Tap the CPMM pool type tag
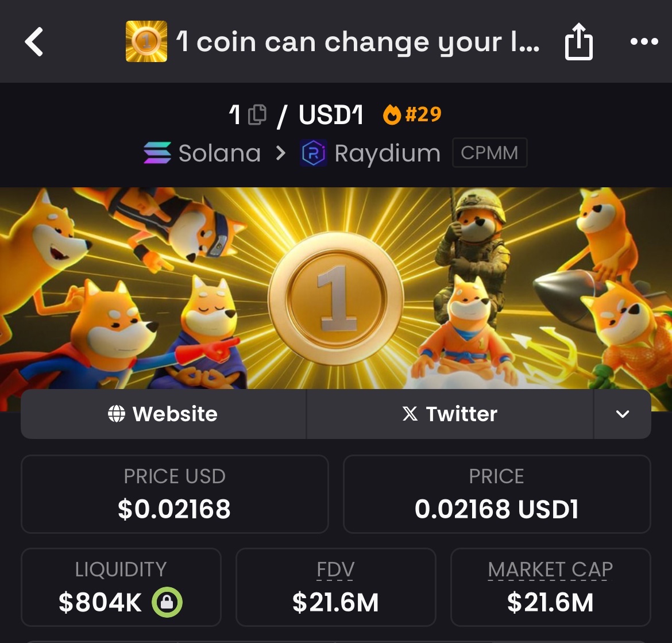 pyautogui.click(x=489, y=153)
